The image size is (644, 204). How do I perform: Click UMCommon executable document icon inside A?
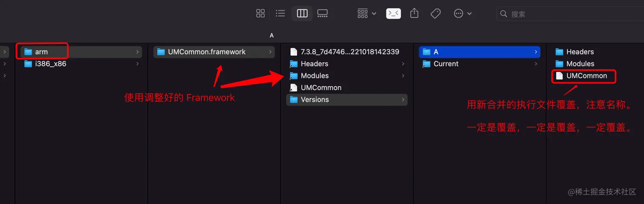[x=559, y=76]
